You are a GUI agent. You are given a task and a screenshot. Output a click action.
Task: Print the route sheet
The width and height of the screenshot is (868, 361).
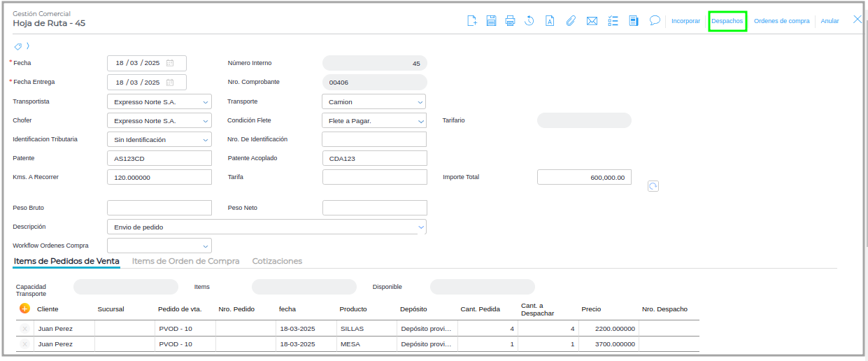tap(510, 21)
